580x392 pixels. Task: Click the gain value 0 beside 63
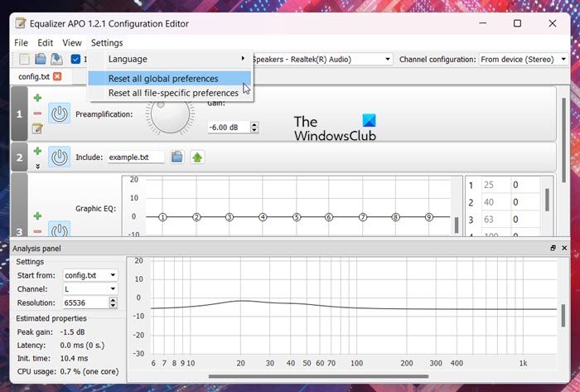525,220
